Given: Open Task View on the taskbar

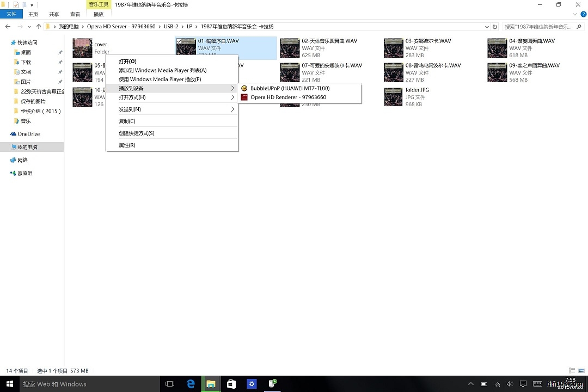Looking at the screenshot, I should pos(170,384).
